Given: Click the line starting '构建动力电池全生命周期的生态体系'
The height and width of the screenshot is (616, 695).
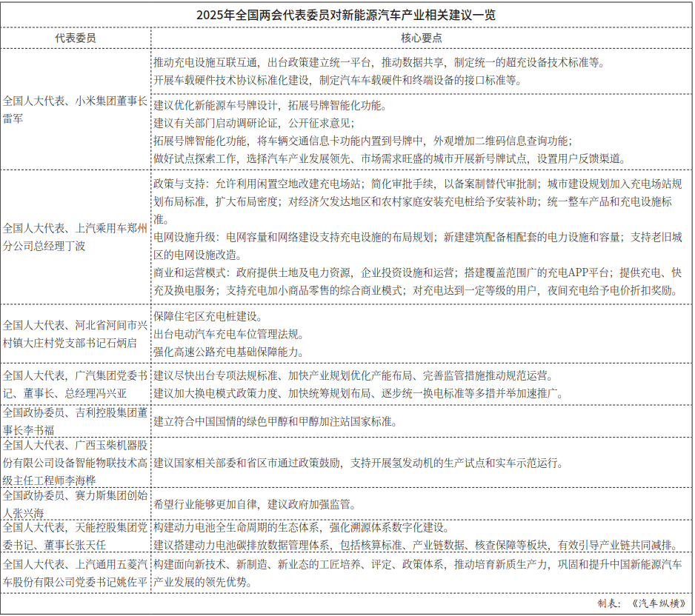Looking at the screenshot, I should tap(302, 527).
